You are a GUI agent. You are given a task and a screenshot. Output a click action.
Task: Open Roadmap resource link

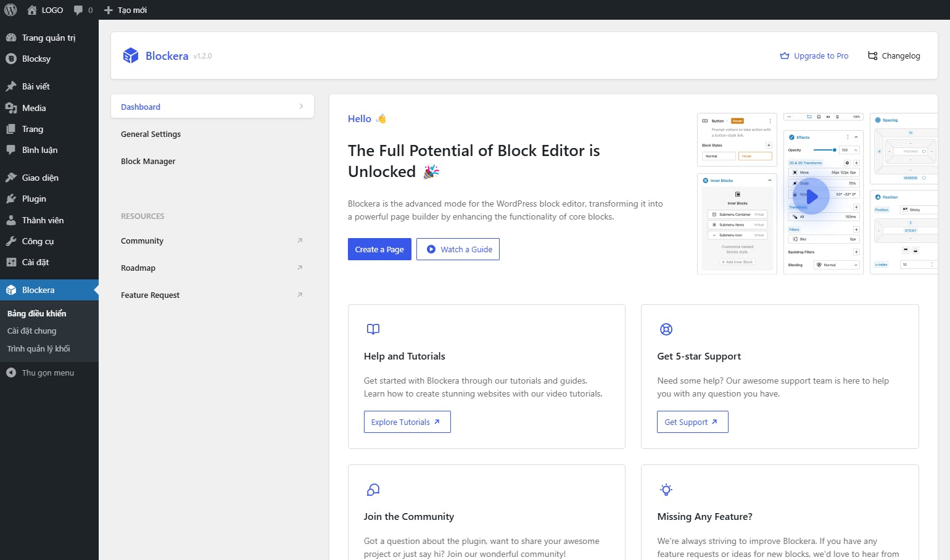[x=212, y=268]
